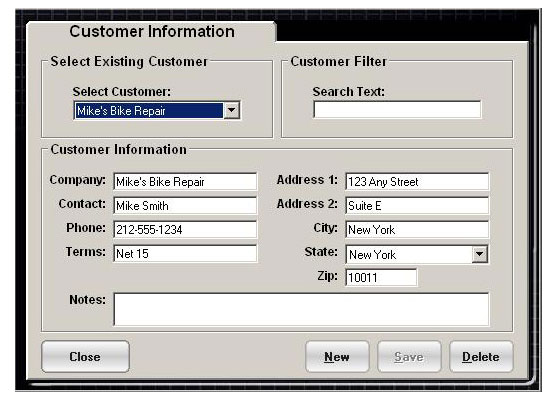Remove the customer with the Delete button
Image resolution: width=558 pixels, height=400 pixels.
tap(481, 357)
